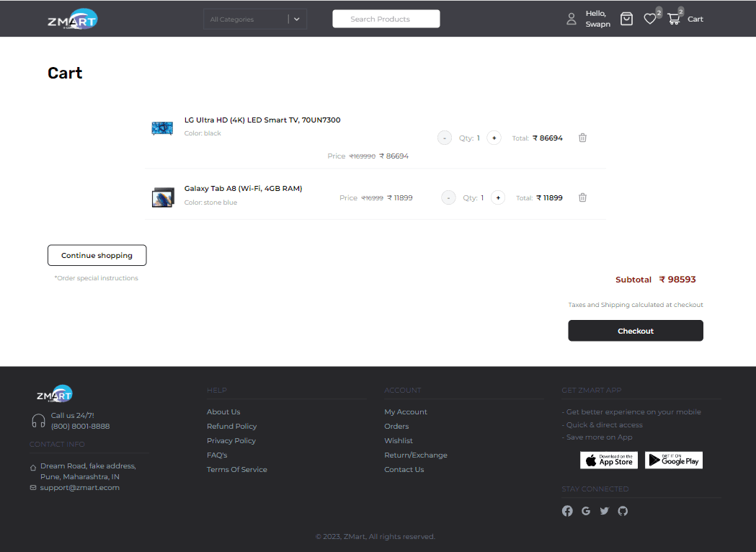
Task: Increase quantity of Galaxy Tab A8
Action: 497,197
